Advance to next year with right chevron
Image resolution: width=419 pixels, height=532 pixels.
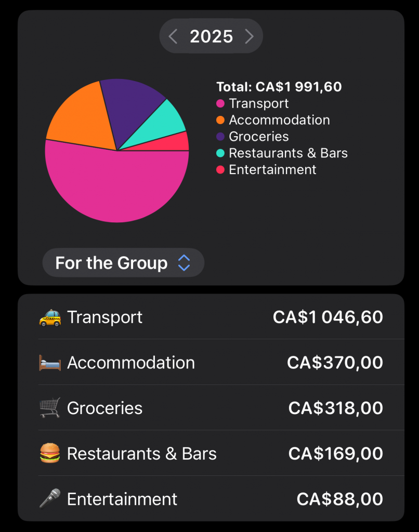249,36
